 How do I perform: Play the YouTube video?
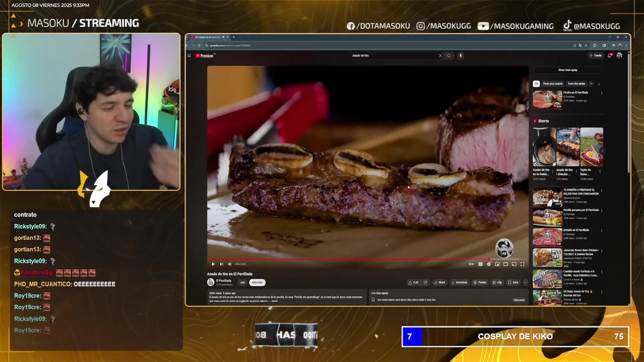click(x=213, y=264)
